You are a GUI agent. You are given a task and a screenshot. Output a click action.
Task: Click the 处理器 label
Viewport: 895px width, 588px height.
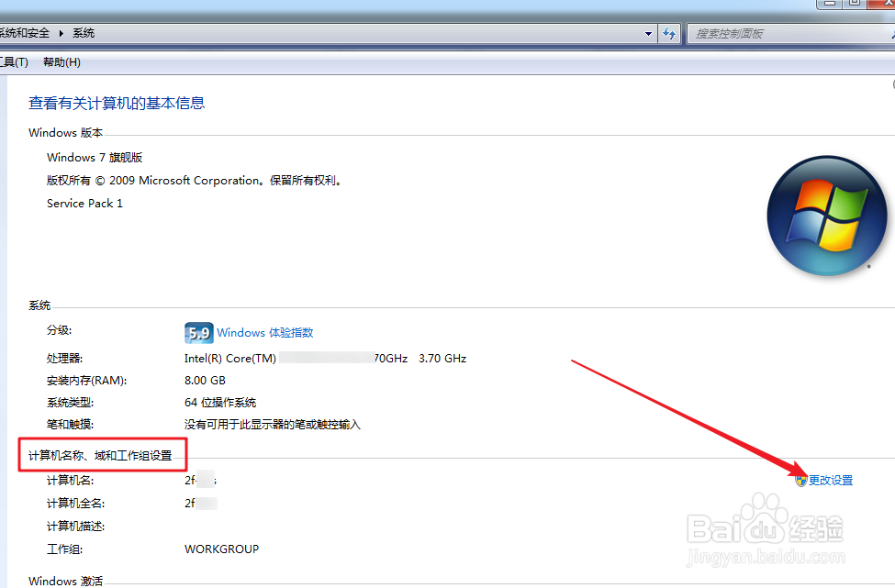click(64, 358)
